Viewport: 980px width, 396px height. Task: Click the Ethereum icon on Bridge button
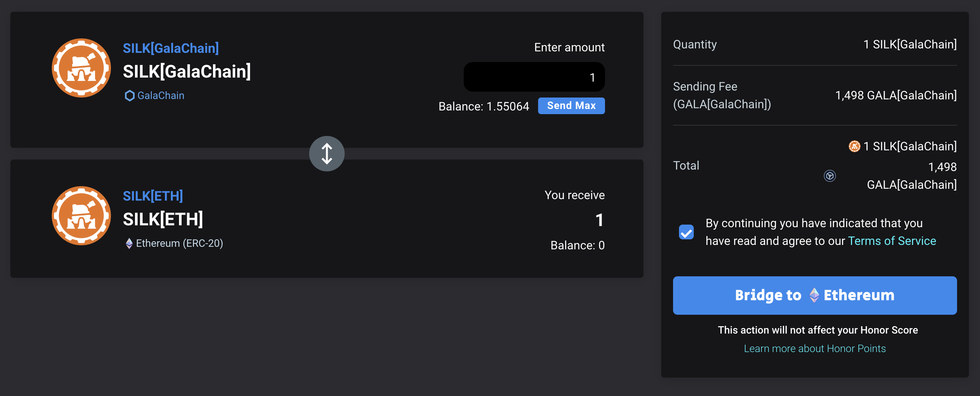coord(814,295)
